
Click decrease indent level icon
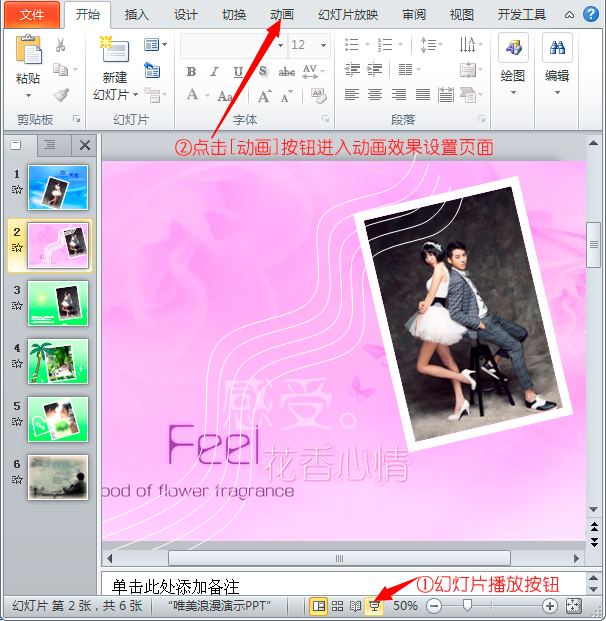click(352, 69)
